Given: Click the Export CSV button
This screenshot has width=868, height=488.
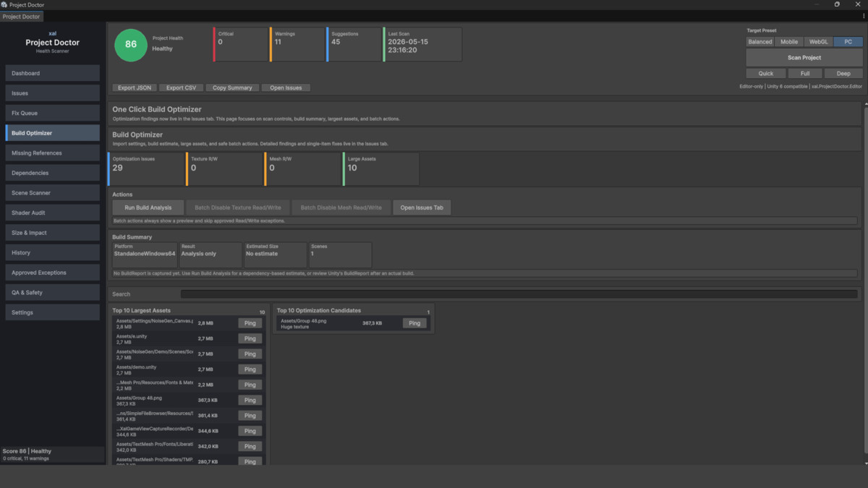Looking at the screenshot, I should tap(181, 87).
